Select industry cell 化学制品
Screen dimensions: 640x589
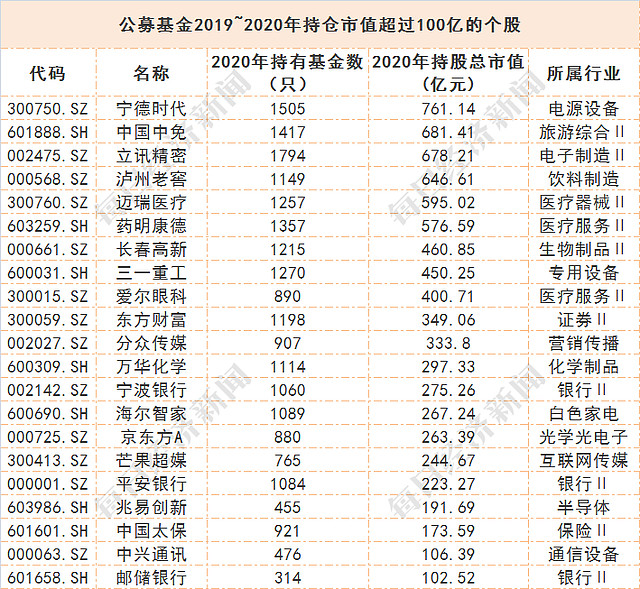(584, 367)
